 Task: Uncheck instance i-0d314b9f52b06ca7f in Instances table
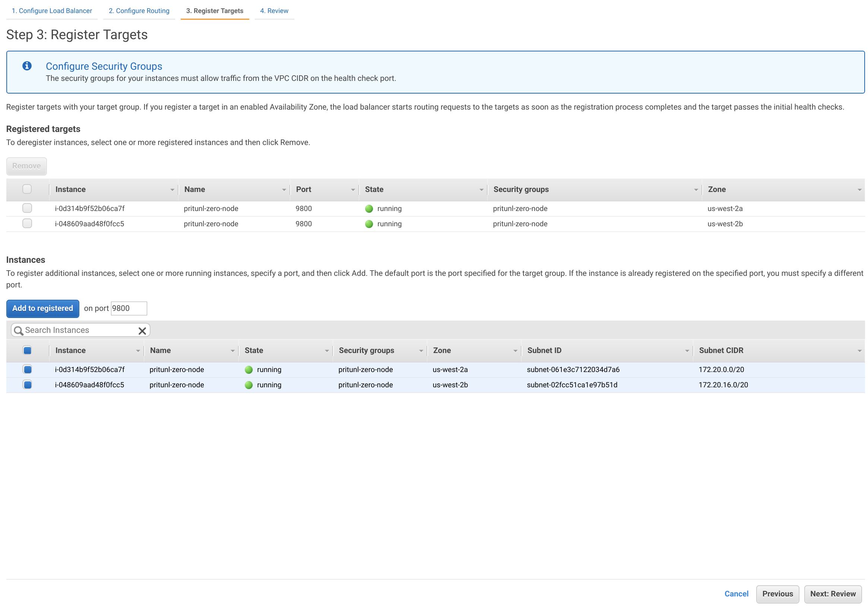pos(27,369)
